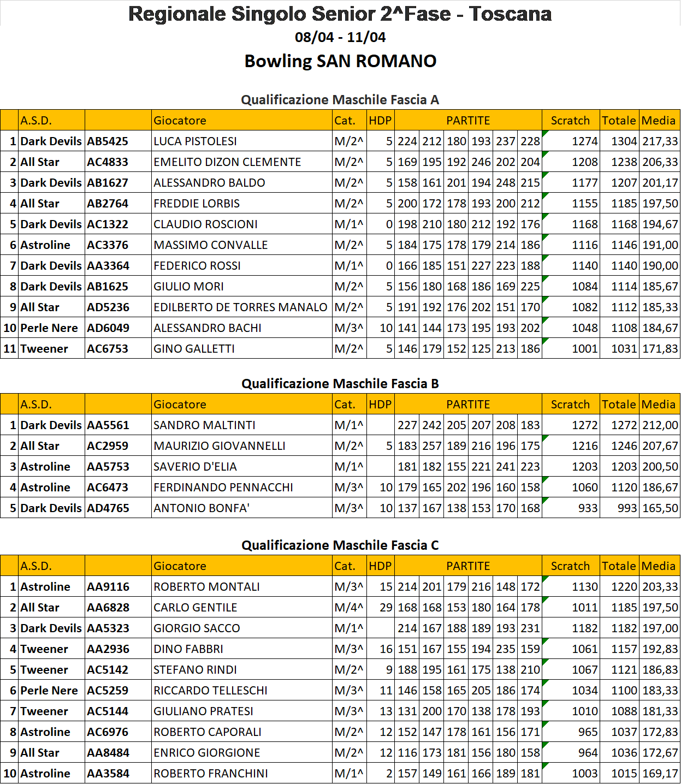Select player name 'MASSIMO CONVALLE'
The width and height of the screenshot is (681, 784).
(210, 245)
